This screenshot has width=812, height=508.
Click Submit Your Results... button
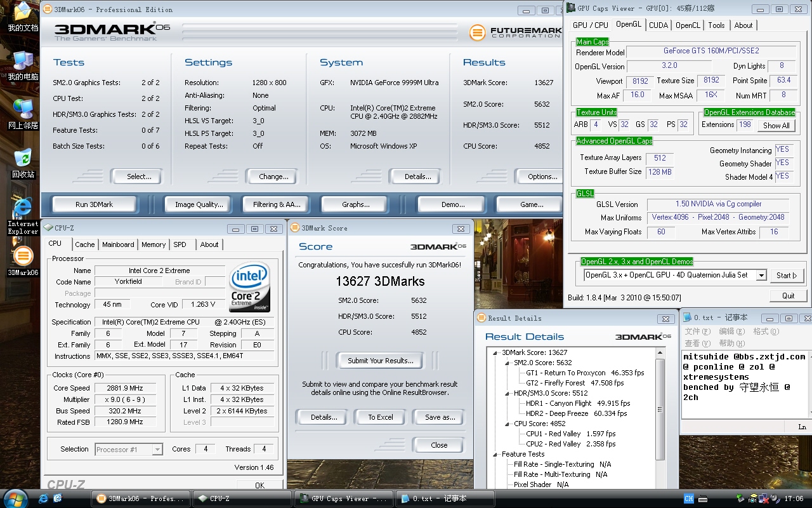point(380,361)
